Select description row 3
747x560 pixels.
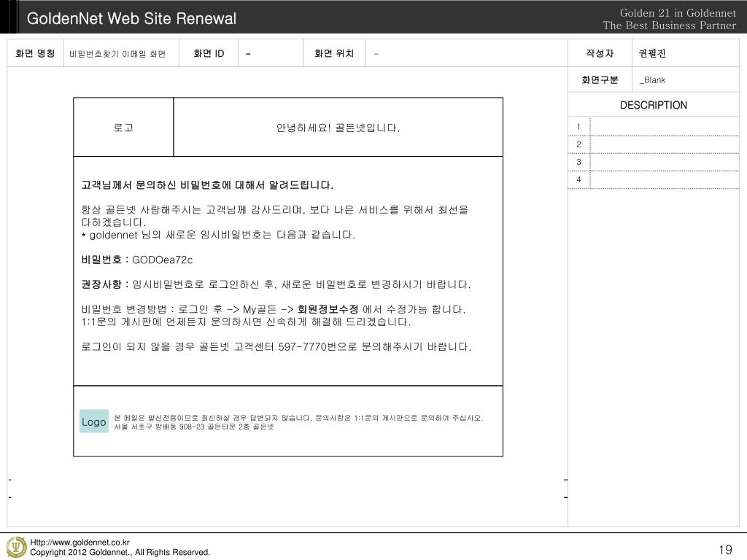653,162
